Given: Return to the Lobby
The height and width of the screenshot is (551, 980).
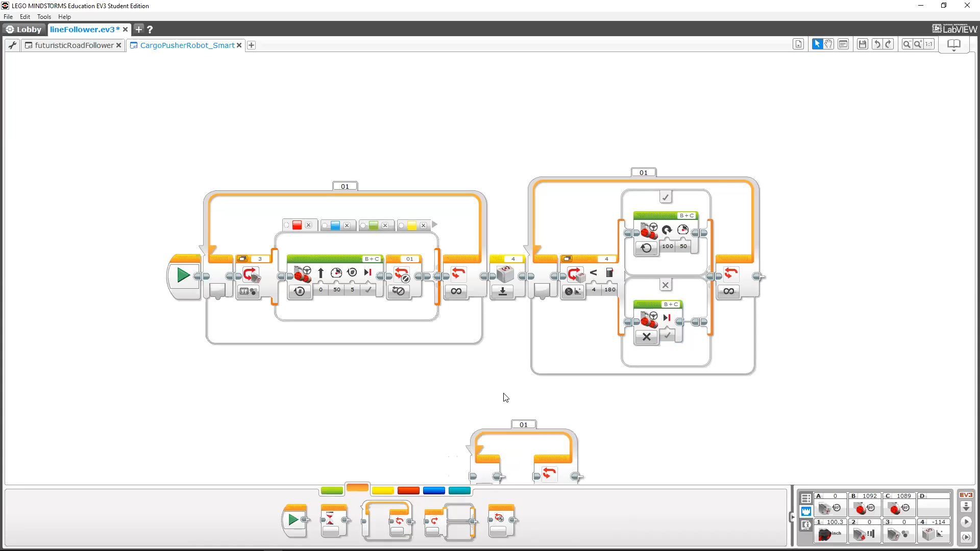Looking at the screenshot, I should click(x=23, y=30).
